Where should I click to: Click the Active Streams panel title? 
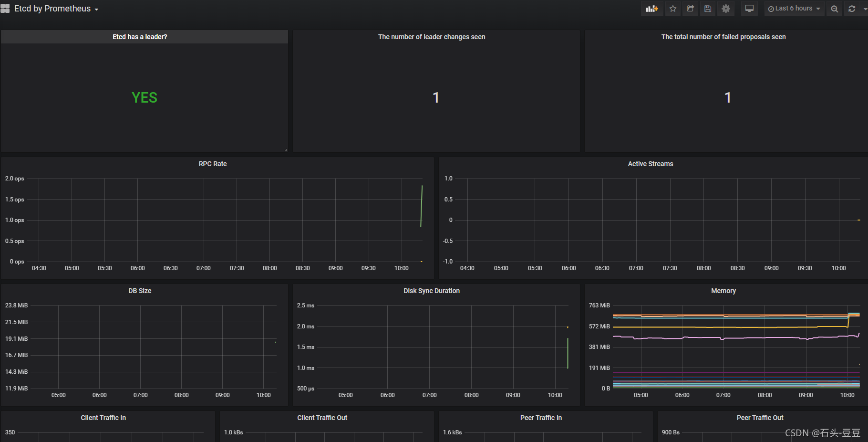tap(651, 164)
